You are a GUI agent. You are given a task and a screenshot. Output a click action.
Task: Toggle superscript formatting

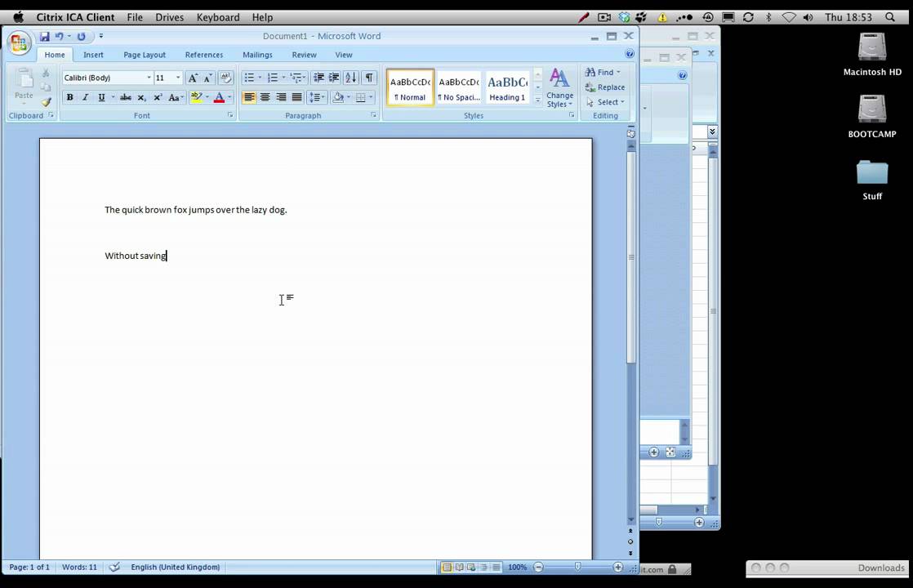pos(158,97)
